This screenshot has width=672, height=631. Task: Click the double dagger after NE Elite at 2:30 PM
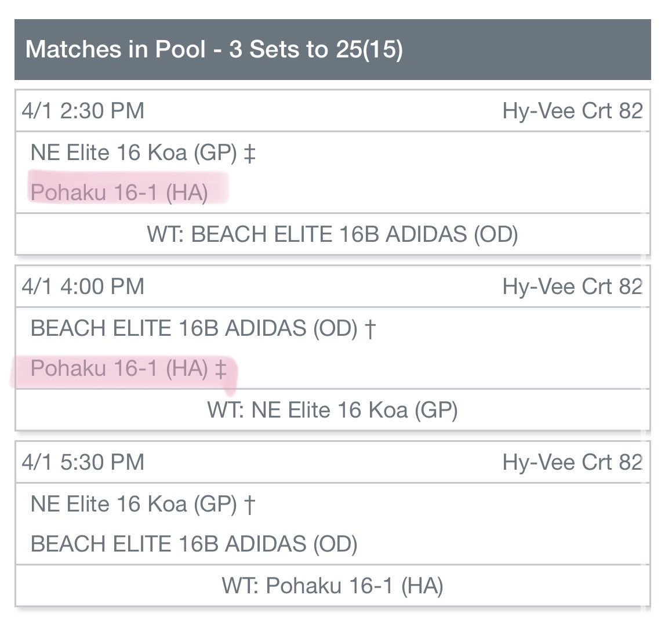point(250,154)
